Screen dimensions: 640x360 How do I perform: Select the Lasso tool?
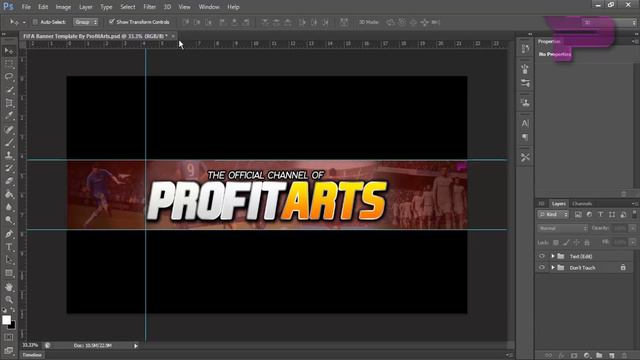9,77
